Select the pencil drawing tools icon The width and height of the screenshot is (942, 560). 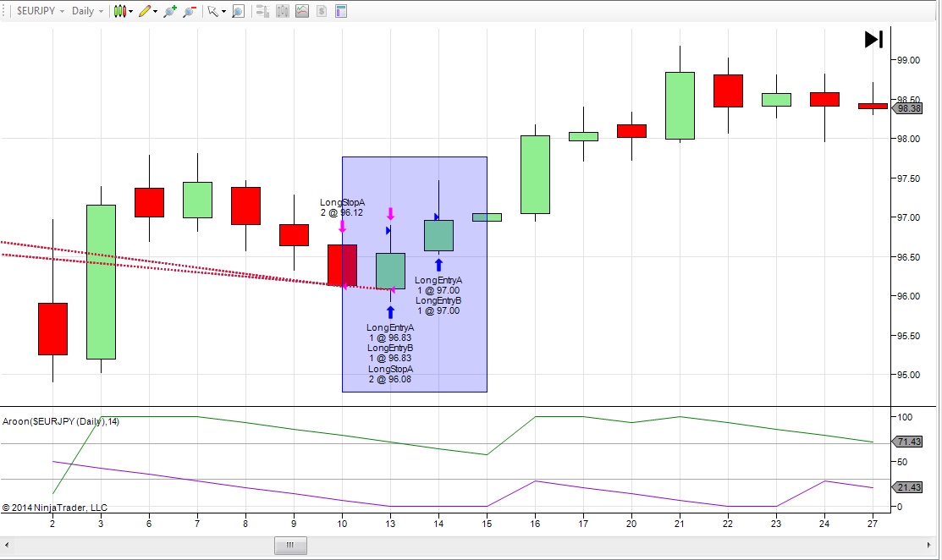(x=145, y=11)
